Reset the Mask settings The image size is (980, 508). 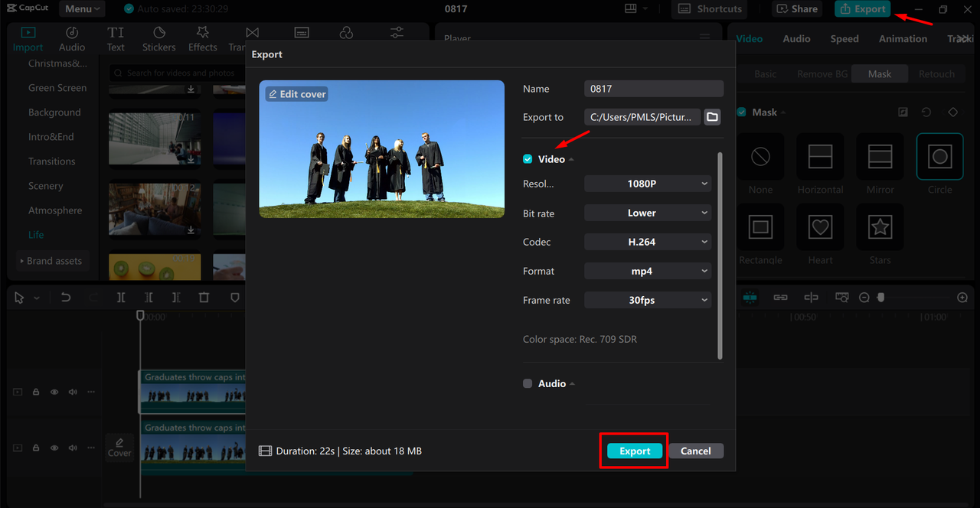pyautogui.click(x=926, y=112)
